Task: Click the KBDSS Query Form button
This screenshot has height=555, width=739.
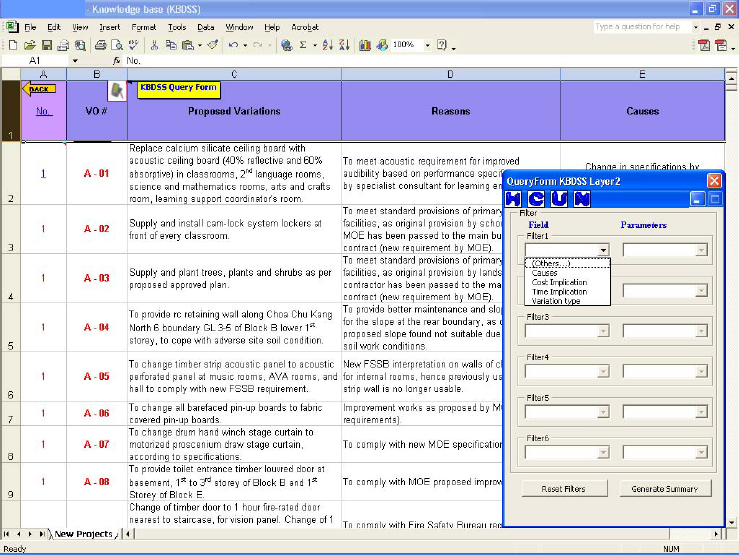Action: click(179, 89)
